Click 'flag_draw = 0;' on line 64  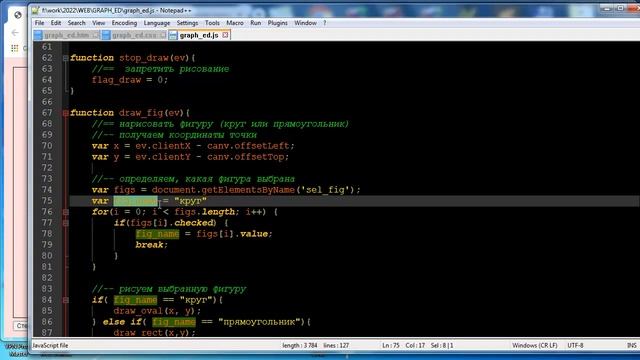[x=130, y=80]
